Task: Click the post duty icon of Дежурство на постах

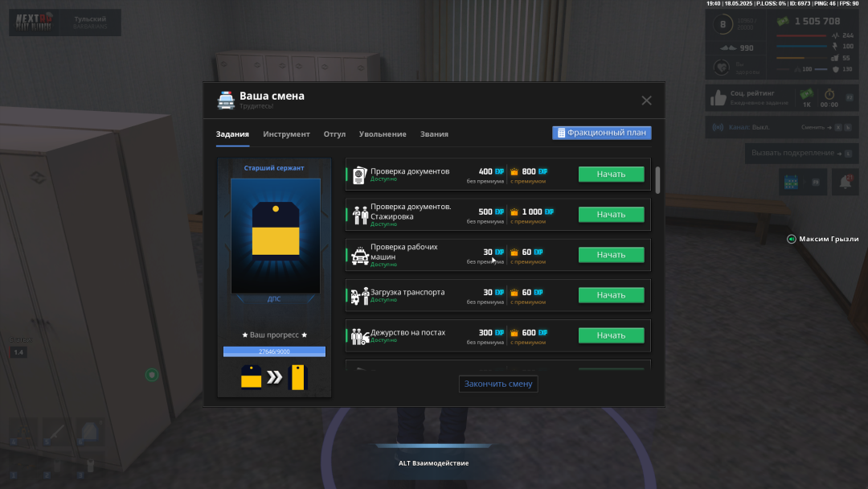Action: point(360,336)
